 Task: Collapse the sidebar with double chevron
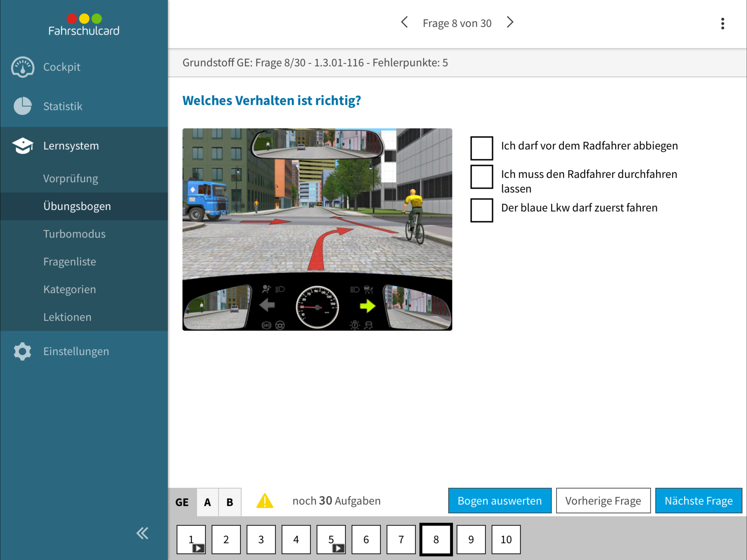tap(142, 533)
